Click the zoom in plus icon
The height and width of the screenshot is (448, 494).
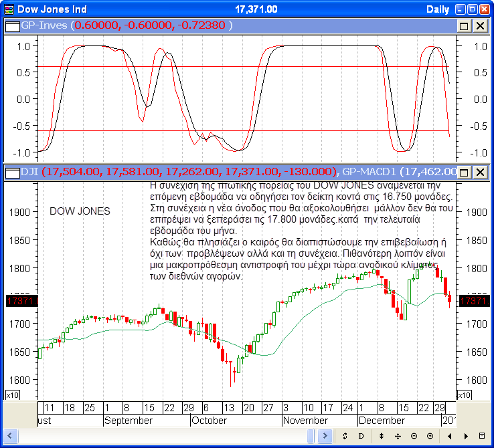pyautogui.click(x=430, y=436)
